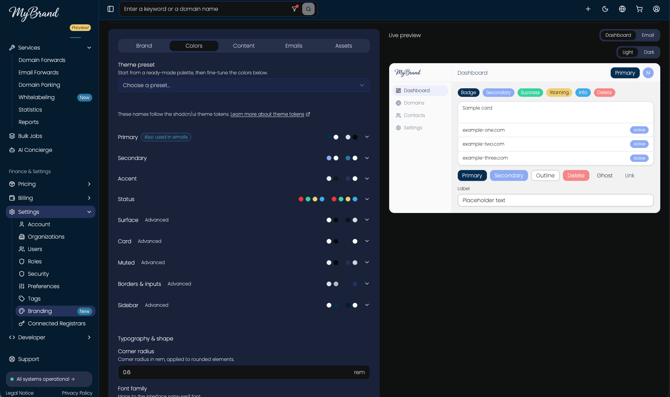Open Domain Forwards in sidebar
Image resolution: width=670 pixels, height=397 pixels.
point(42,60)
